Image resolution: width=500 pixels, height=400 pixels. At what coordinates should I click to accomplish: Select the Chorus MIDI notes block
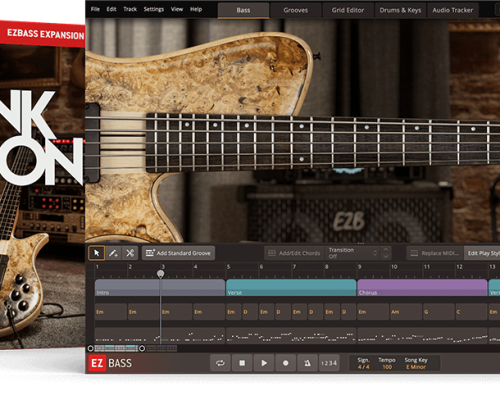pos(422,335)
